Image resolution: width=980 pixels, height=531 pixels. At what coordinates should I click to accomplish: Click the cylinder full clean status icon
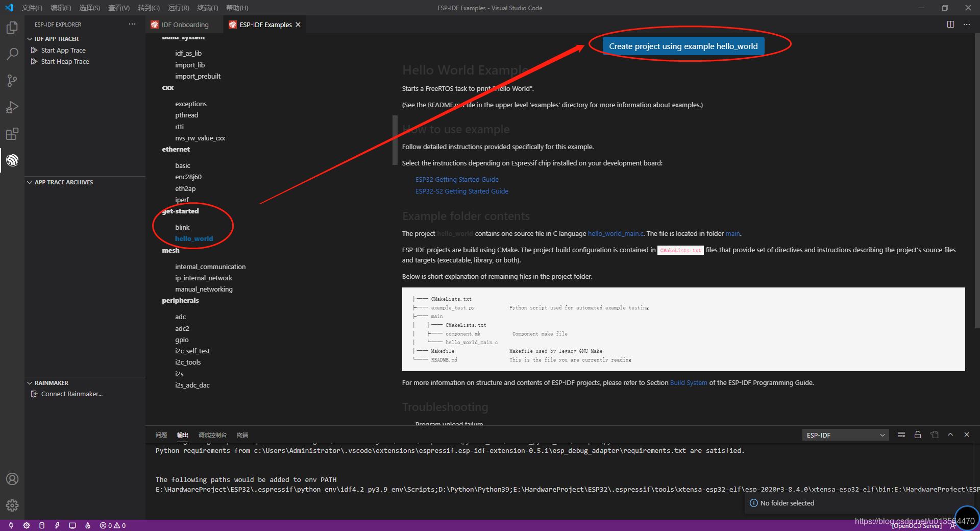click(42, 525)
